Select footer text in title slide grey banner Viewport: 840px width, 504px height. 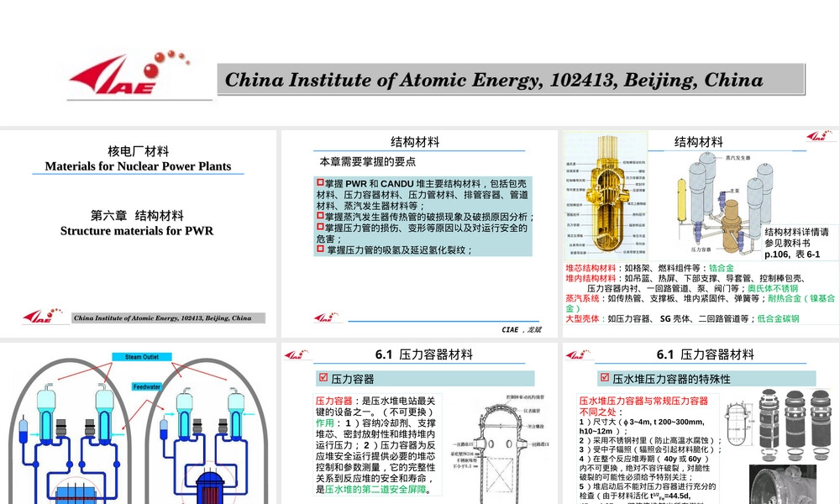tap(162, 318)
